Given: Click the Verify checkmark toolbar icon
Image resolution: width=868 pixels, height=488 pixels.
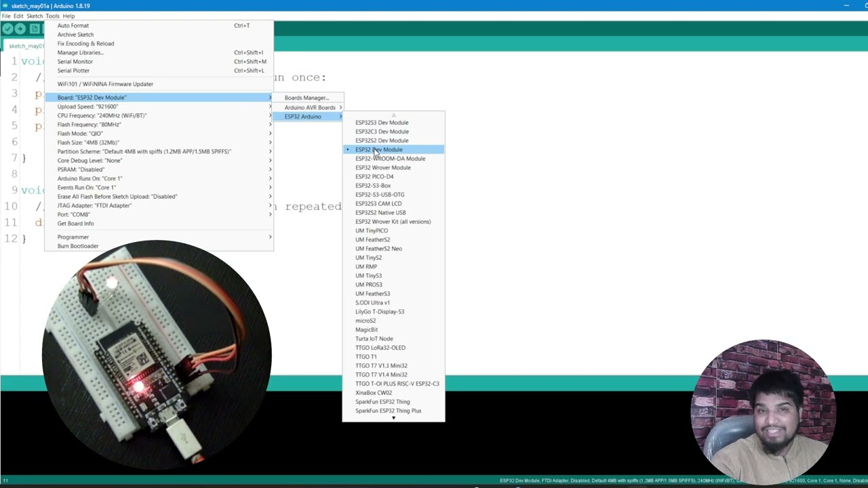Looking at the screenshot, I should [7, 28].
